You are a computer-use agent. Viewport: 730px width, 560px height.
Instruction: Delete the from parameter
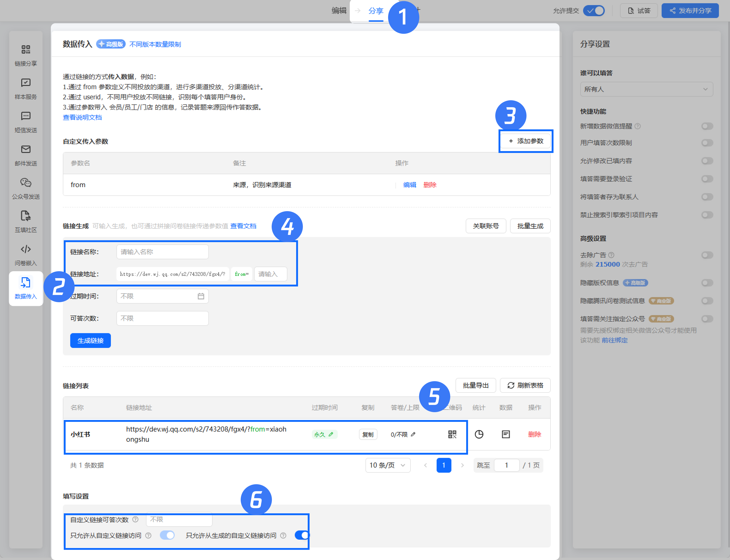coord(430,185)
